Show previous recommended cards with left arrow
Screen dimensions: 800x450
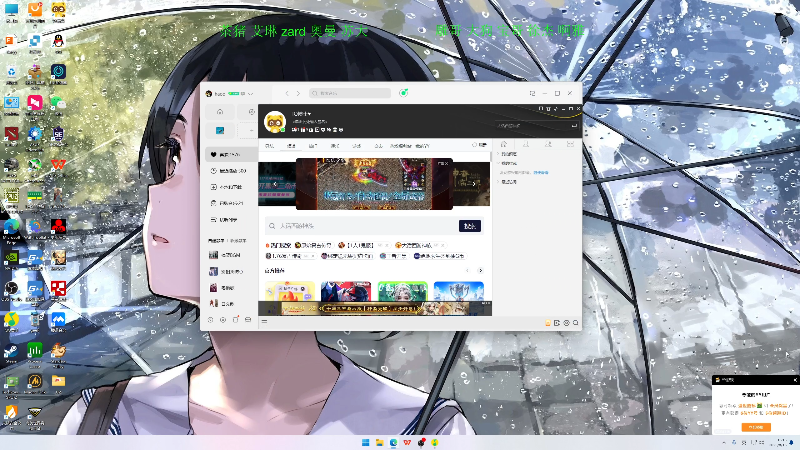[x=467, y=270]
